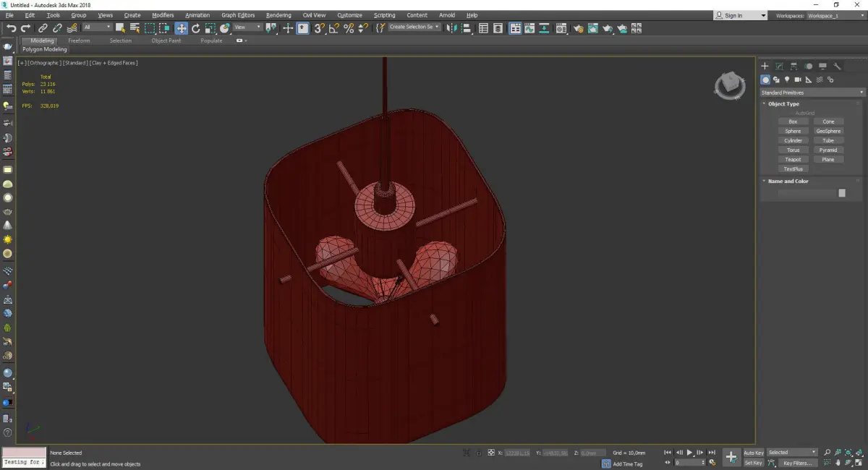Collapse the Object Type rollout
The height and width of the screenshot is (470, 868).
click(783, 104)
